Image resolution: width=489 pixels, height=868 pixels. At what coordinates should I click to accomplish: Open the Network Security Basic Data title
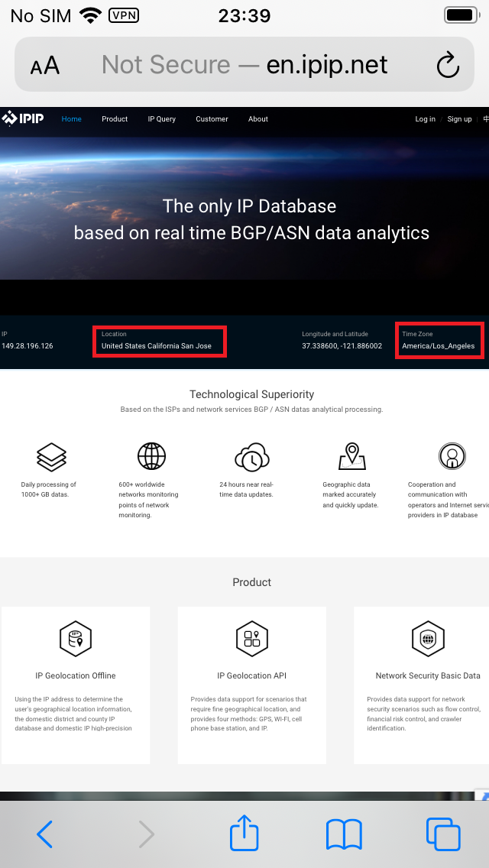[428, 675]
